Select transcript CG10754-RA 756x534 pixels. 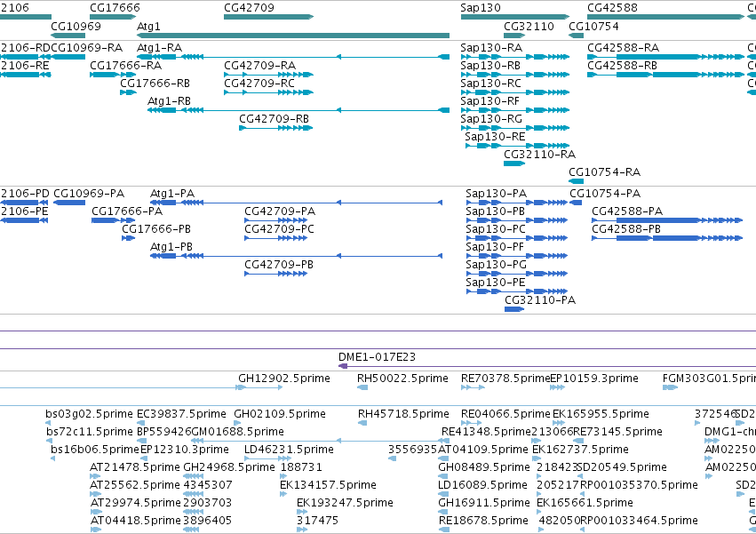tap(577, 181)
